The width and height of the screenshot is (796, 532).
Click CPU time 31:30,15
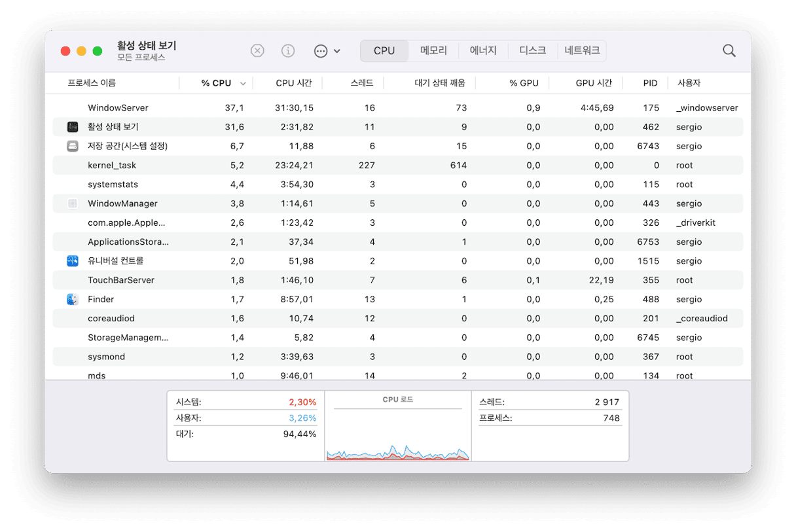[295, 108]
